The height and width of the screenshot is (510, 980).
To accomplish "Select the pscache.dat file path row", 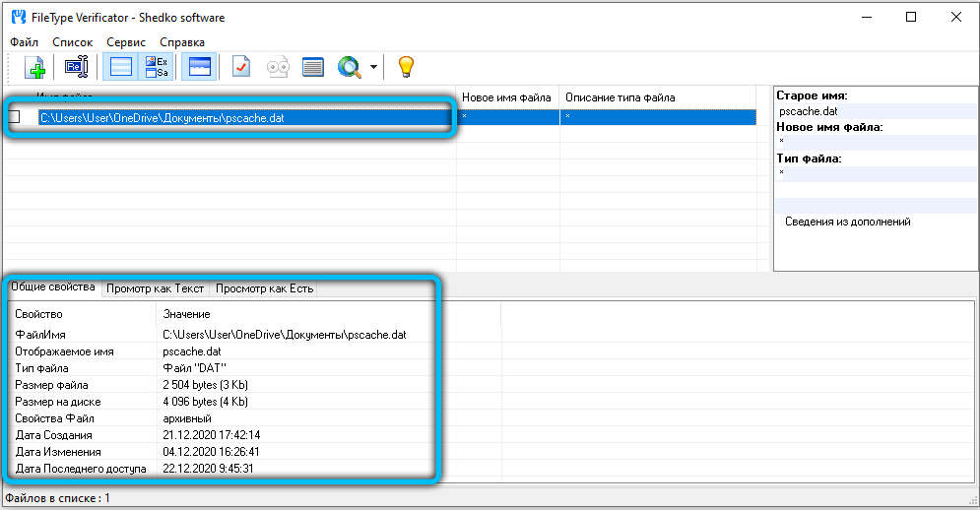I will pyautogui.click(x=246, y=117).
